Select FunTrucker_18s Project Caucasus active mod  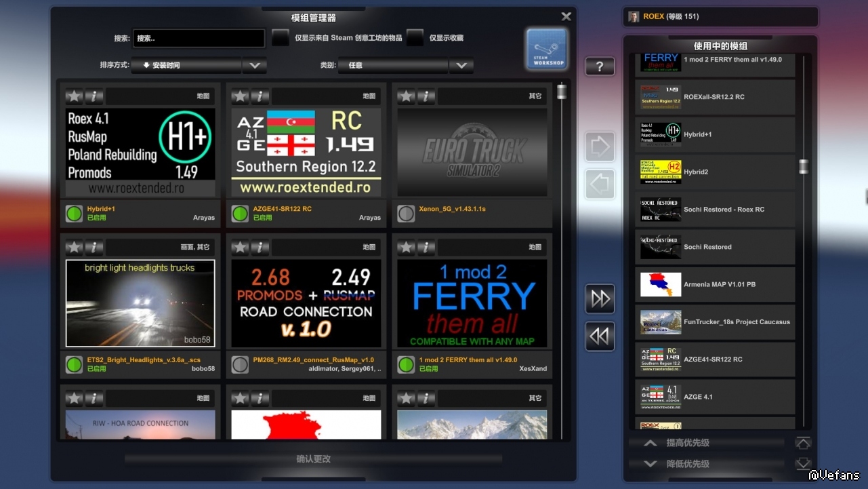coord(715,322)
